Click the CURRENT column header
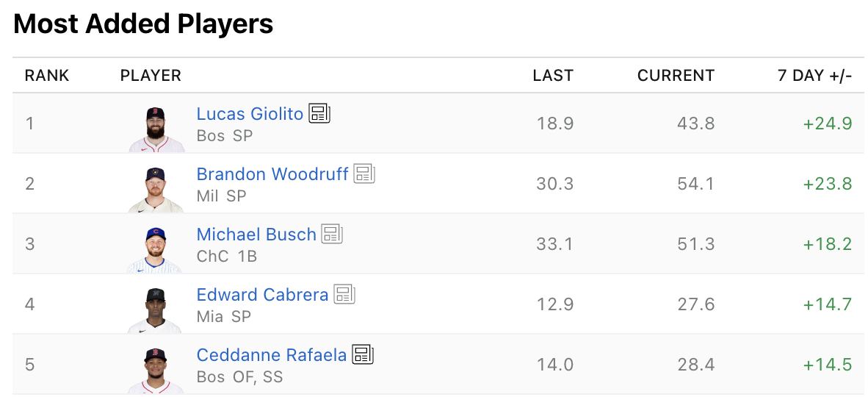This screenshot has width=868, height=397. pyautogui.click(x=676, y=76)
